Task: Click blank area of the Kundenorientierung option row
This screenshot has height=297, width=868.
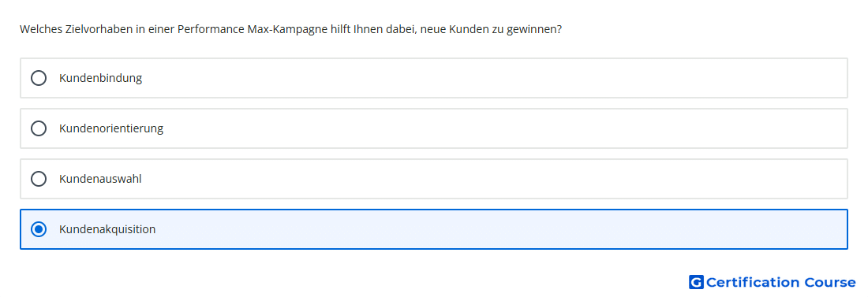Action: 498,128
